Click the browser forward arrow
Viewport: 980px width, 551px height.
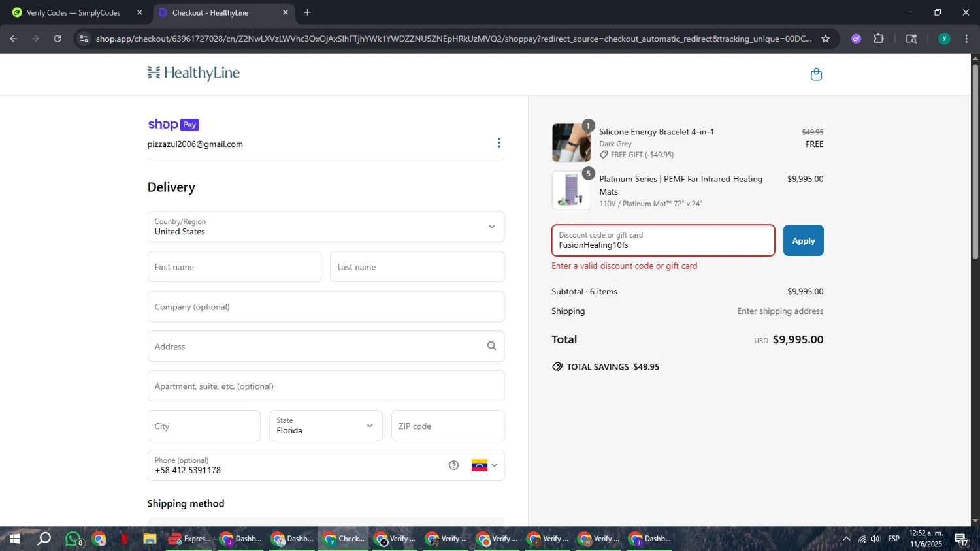[35, 39]
